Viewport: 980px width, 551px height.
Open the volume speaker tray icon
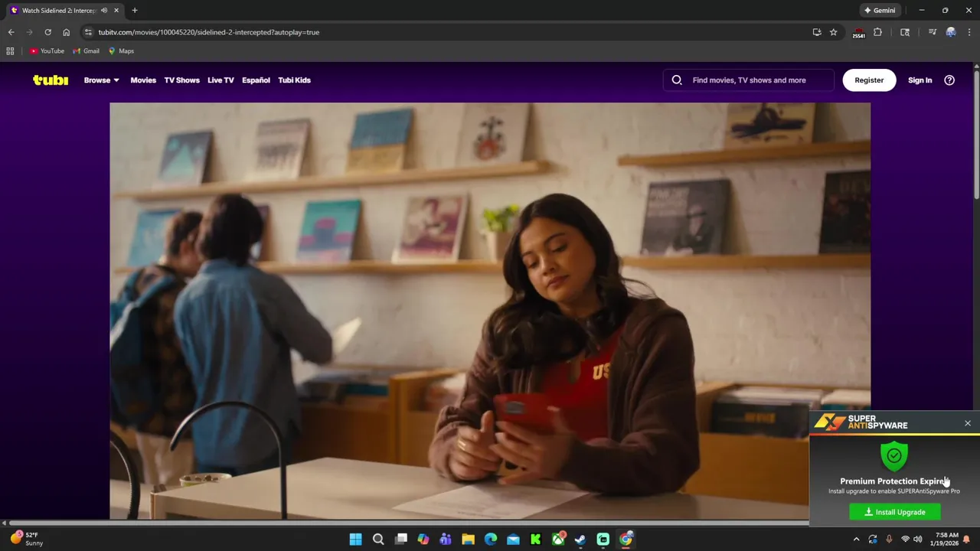tap(917, 540)
